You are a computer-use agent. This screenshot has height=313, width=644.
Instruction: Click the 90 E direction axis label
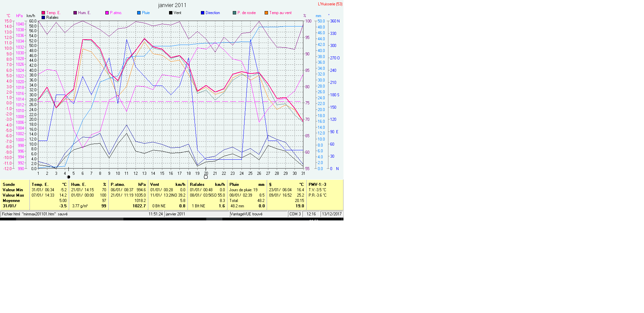334,132
